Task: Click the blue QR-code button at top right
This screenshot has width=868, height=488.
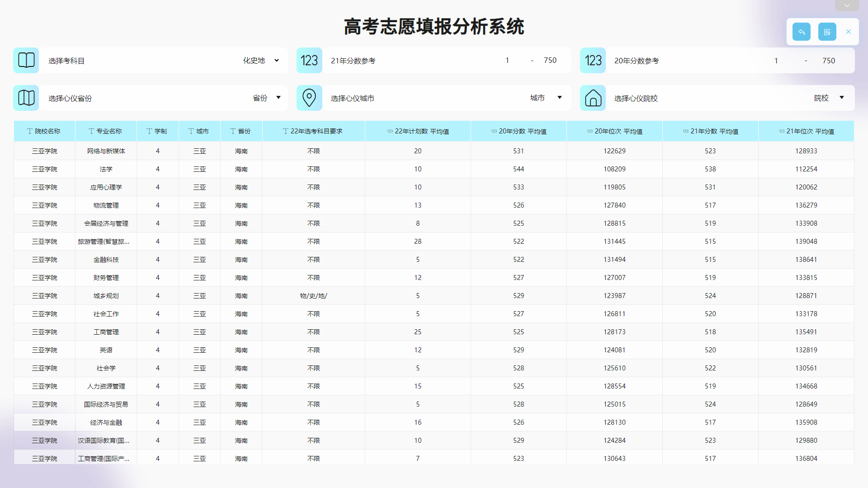Action: (827, 32)
